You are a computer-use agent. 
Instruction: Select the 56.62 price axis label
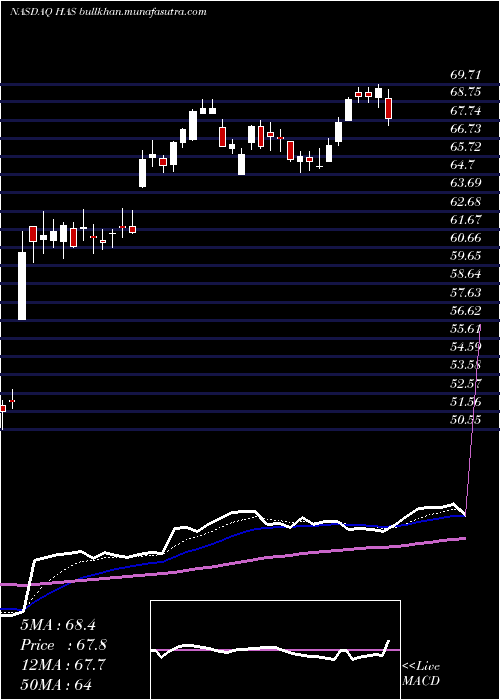[x=465, y=311]
